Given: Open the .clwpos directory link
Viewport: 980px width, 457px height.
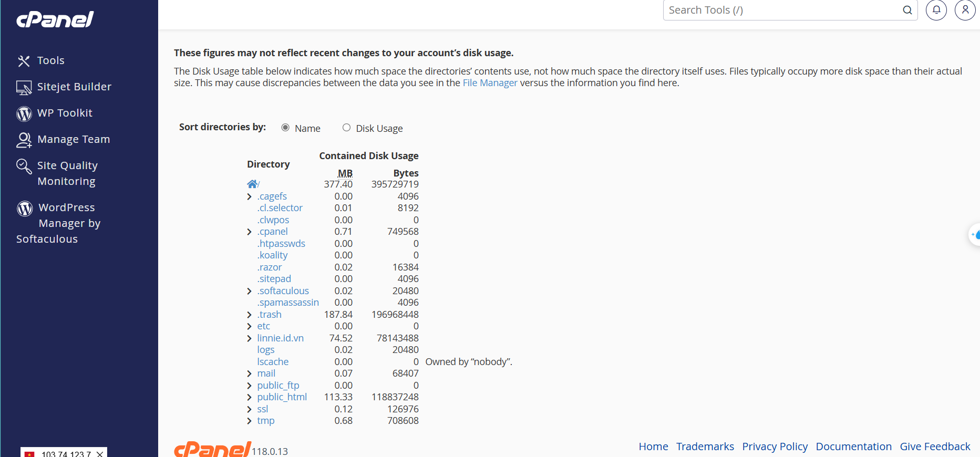Looking at the screenshot, I should [273, 220].
